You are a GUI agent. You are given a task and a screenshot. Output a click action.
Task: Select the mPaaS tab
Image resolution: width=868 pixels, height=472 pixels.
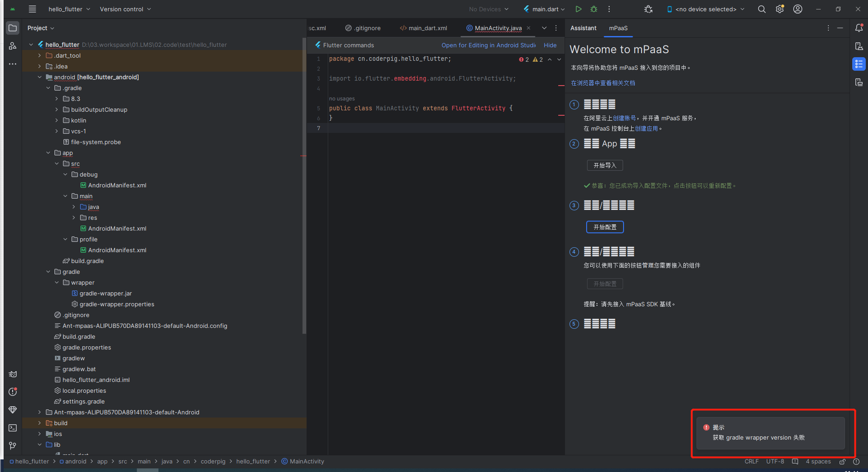tap(618, 28)
